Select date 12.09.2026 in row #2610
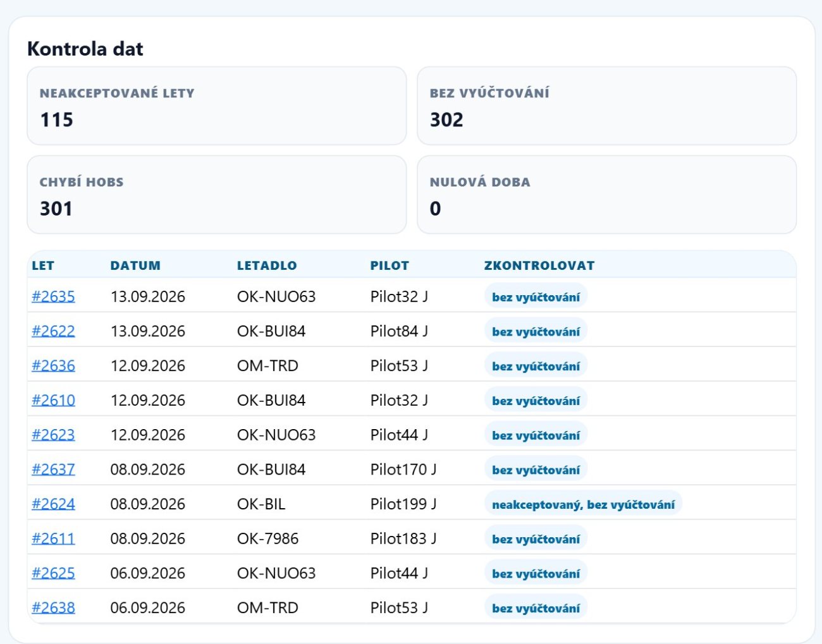822x644 pixels. (x=147, y=400)
